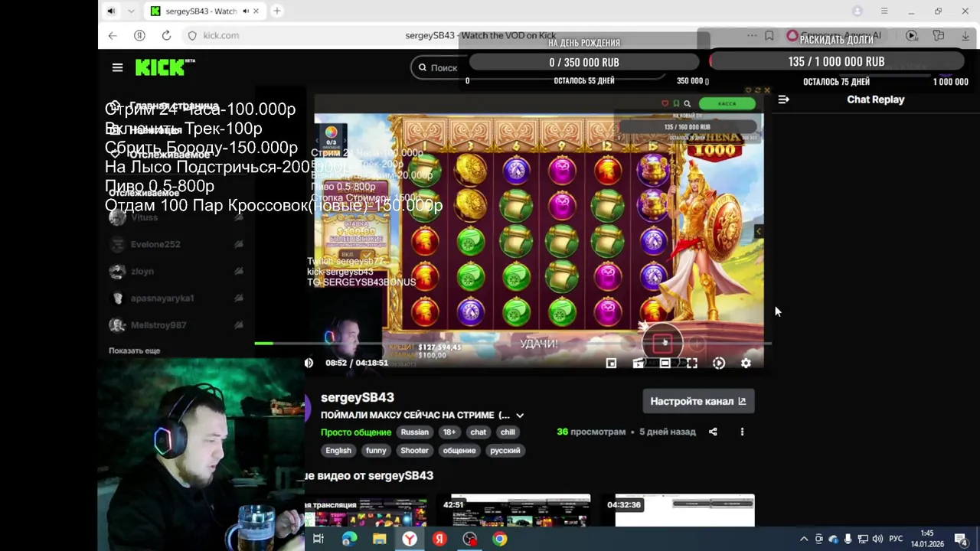The width and height of the screenshot is (980, 551).
Task: Expand the stream title chevron
Action: [520, 415]
